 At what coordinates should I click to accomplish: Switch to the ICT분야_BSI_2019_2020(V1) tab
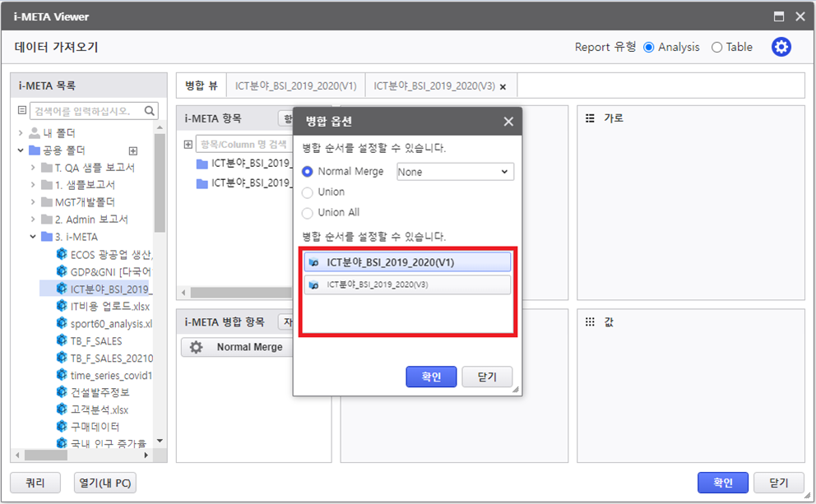[x=295, y=86]
